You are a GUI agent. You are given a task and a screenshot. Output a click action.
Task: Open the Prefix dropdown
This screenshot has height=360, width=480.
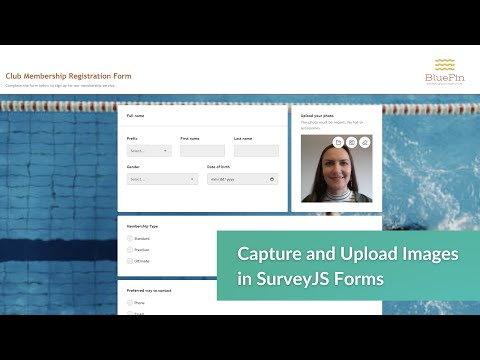(x=149, y=151)
